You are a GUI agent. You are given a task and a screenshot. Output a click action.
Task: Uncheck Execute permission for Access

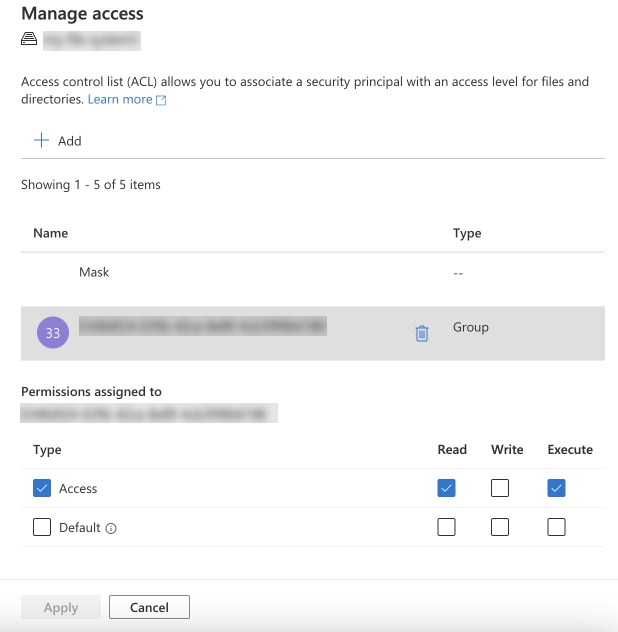pyautogui.click(x=557, y=488)
